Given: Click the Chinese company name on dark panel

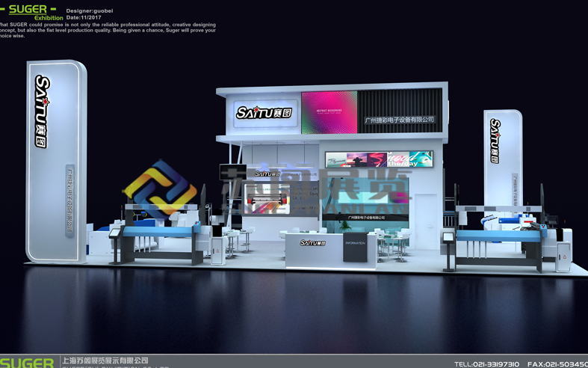Looking at the screenshot, I should (x=399, y=120).
